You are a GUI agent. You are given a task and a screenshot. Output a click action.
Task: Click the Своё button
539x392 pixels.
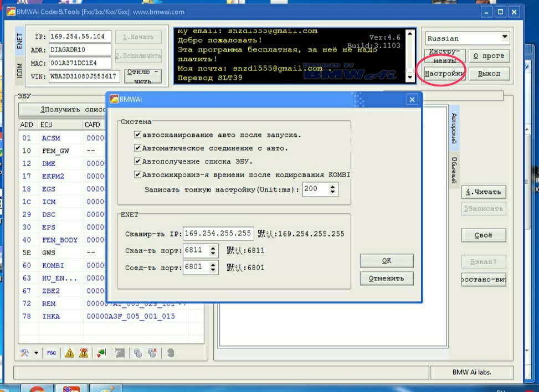pyautogui.click(x=484, y=235)
